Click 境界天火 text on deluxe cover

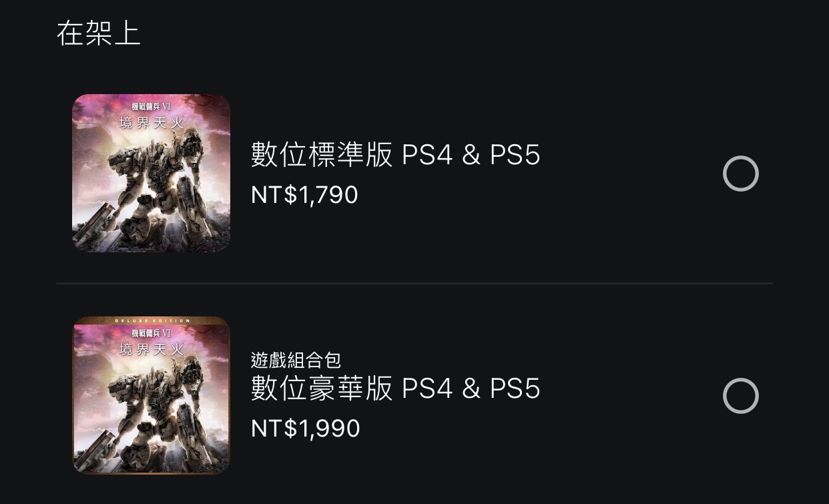(x=152, y=349)
